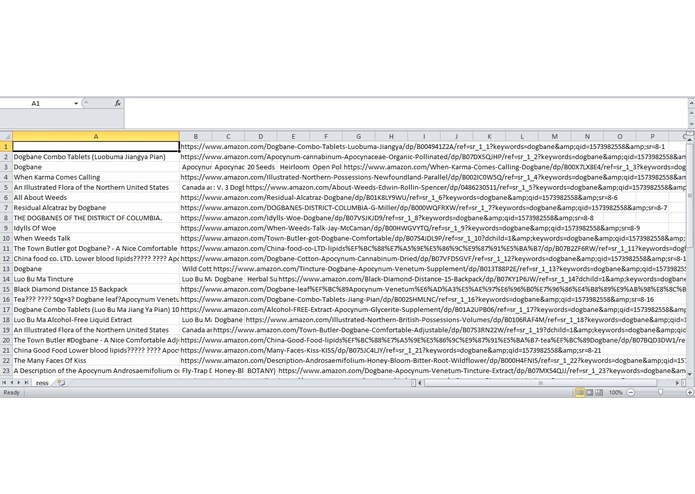Image resolution: width=695 pixels, height=494 pixels.
Task: Select column H header
Action: tap(391, 136)
